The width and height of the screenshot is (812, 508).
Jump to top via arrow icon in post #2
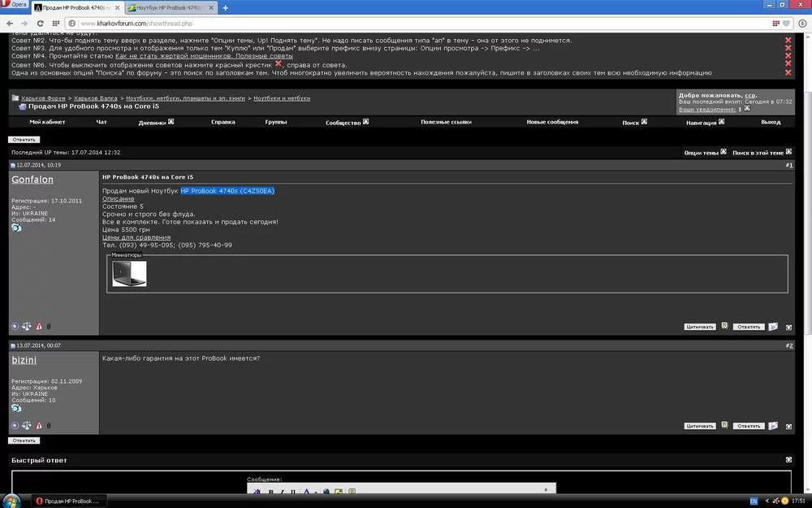pos(788,426)
